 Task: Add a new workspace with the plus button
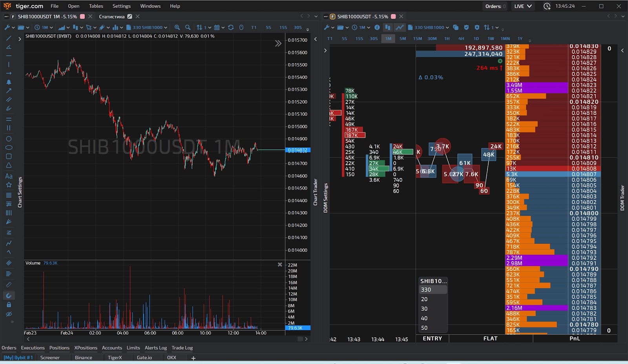click(x=193, y=358)
